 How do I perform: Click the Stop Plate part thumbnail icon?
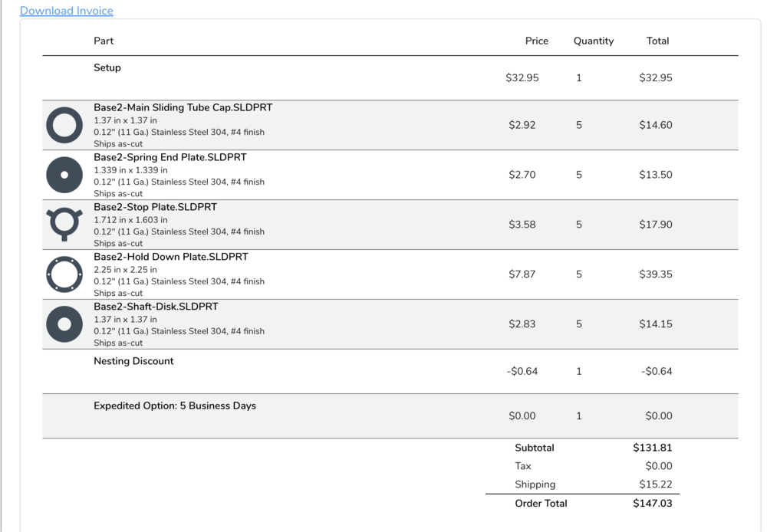[x=64, y=224]
